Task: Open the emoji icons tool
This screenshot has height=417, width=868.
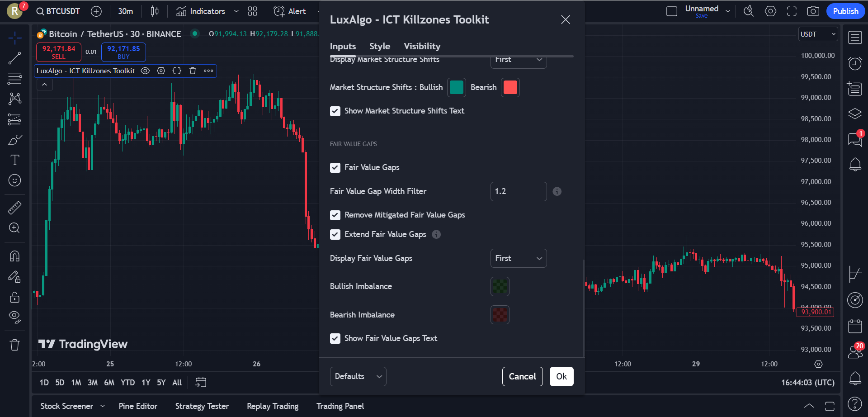Action: [14, 180]
